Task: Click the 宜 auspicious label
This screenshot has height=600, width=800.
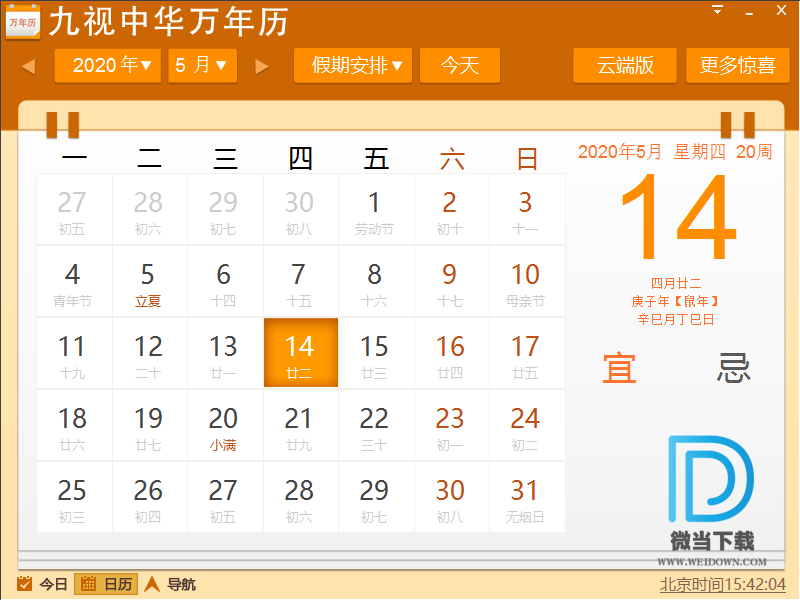Action: (x=619, y=367)
